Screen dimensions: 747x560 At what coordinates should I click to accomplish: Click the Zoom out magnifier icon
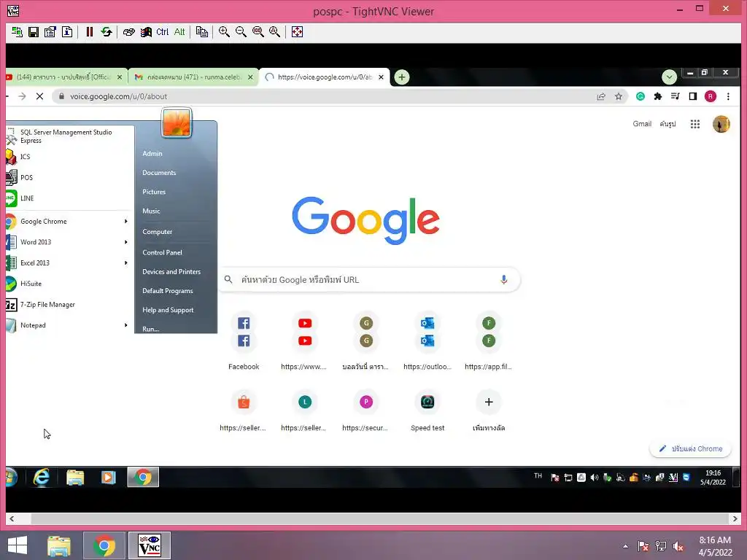point(241,32)
